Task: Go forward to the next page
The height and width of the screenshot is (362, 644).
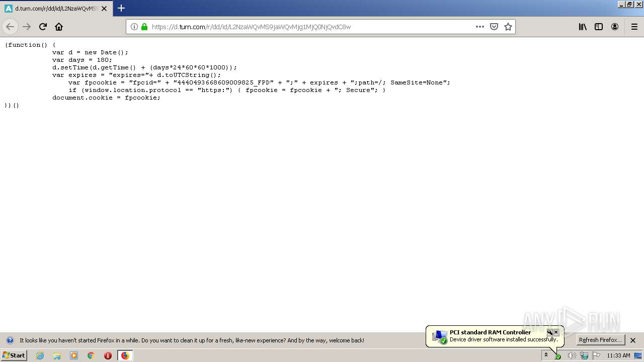Action: (27, 27)
